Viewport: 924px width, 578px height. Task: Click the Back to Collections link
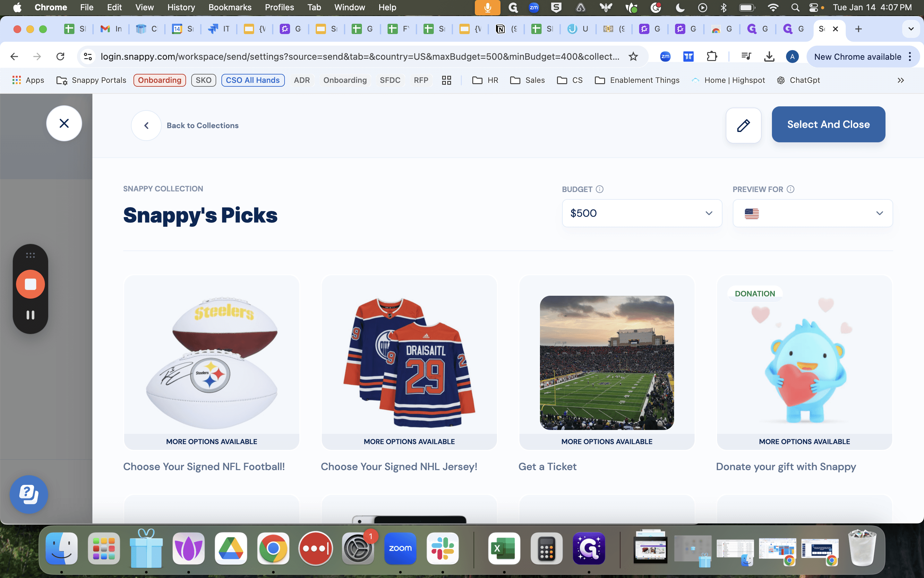[202, 125]
